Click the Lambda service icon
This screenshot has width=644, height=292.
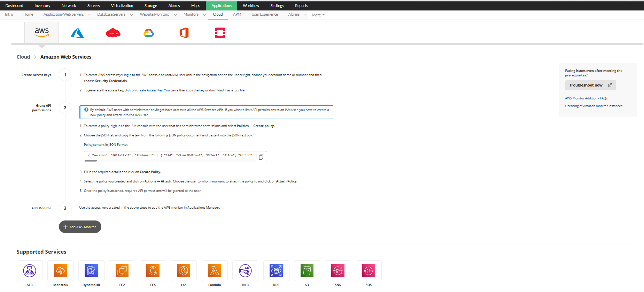click(215, 271)
